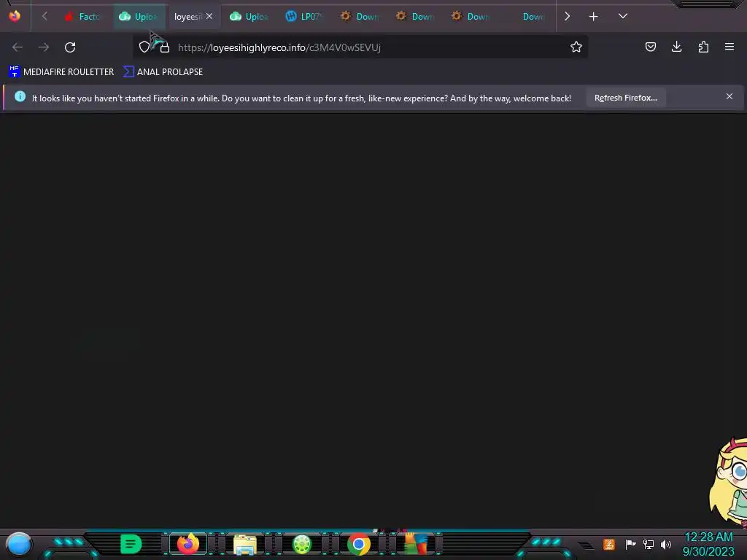747x560 pixels.
Task: Reload the current page
Action: pyautogui.click(x=70, y=47)
